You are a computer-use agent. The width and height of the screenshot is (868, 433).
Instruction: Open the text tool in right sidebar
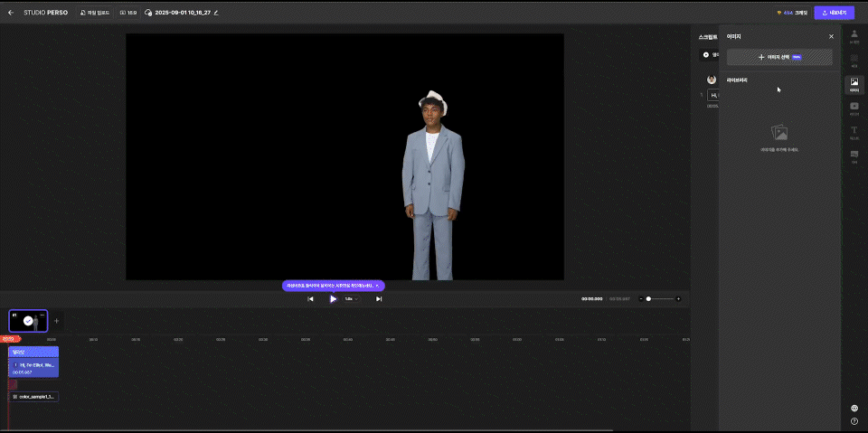coord(854,132)
